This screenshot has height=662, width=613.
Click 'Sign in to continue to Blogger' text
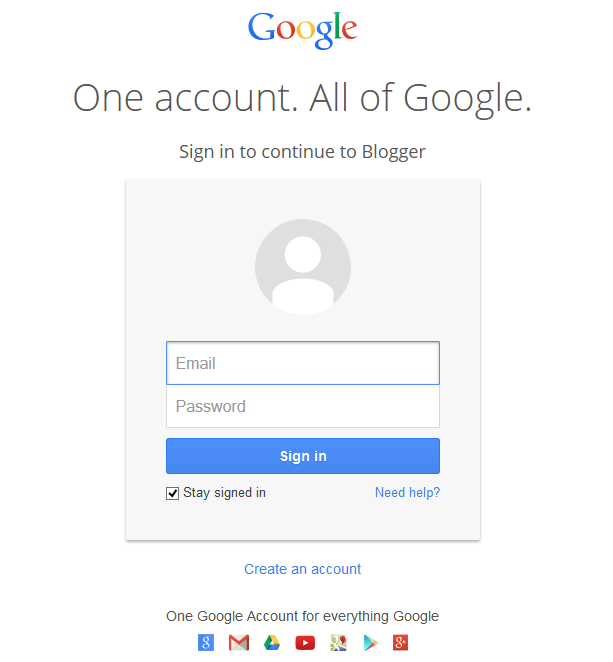pyautogui.click(x=302, y=152)
